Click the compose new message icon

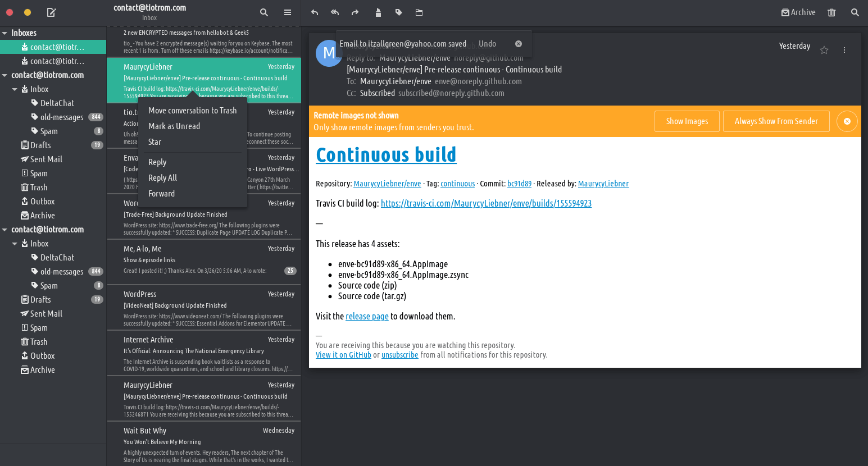[51, 12]
